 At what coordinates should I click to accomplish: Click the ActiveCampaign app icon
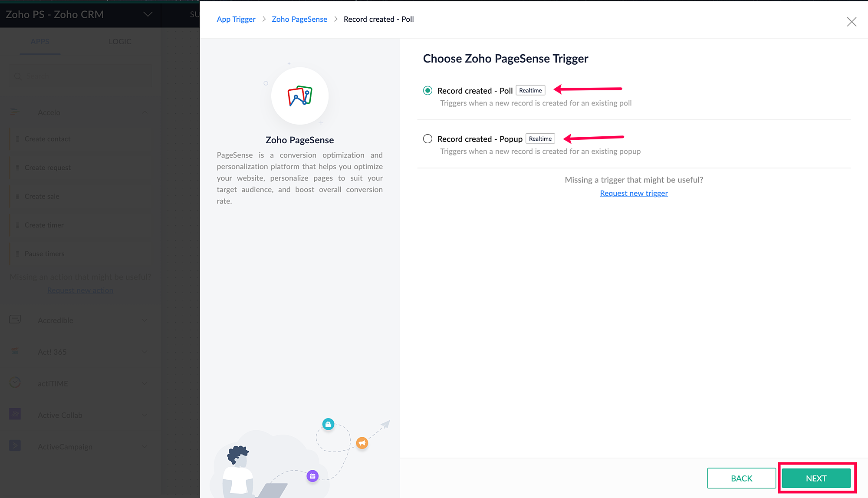click(15, 446)
